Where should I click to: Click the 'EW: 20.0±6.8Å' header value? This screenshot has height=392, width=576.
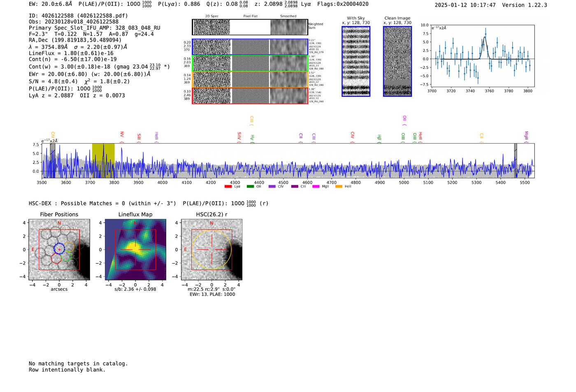[51, 4]
